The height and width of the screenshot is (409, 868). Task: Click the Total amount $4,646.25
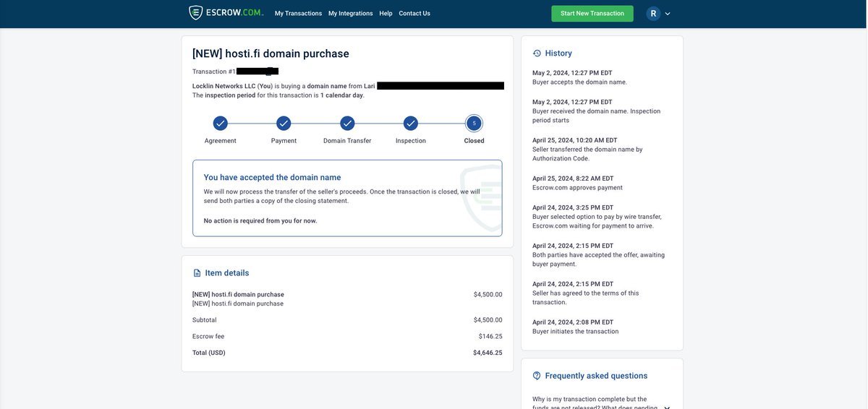[488, 353]
